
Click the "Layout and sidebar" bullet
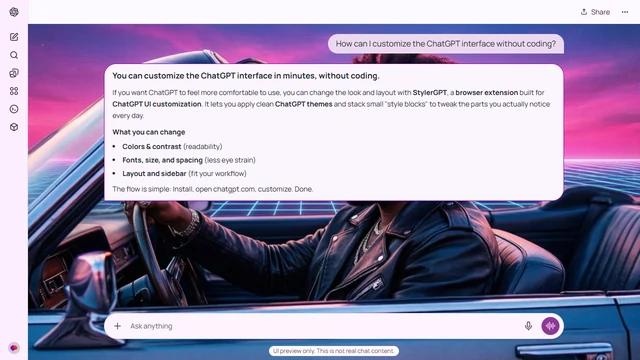[x=184, y=173]
